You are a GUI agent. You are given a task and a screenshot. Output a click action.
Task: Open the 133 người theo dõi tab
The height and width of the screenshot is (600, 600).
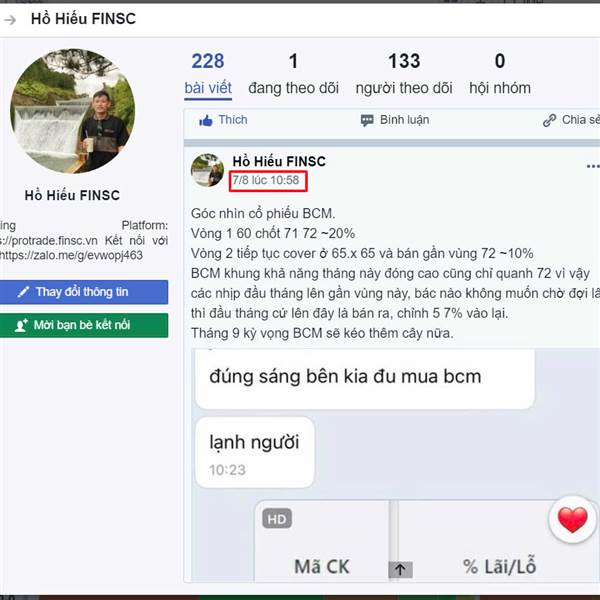tap(404, 74)
